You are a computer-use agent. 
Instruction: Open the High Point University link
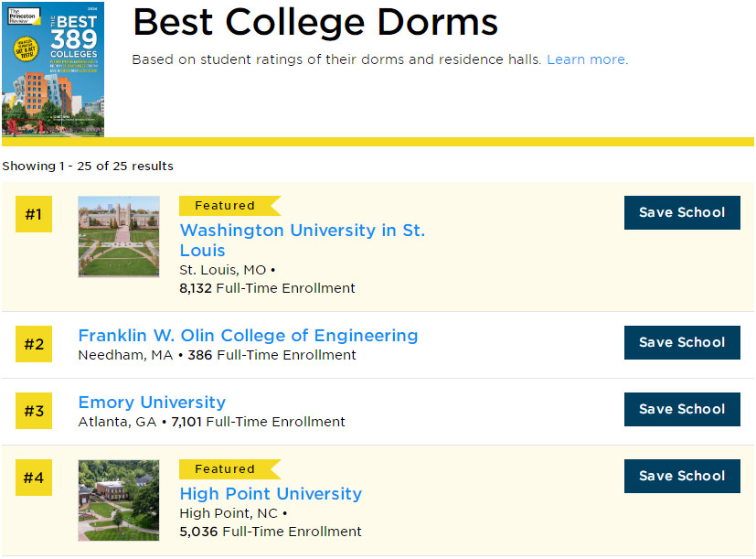(271, 493)
